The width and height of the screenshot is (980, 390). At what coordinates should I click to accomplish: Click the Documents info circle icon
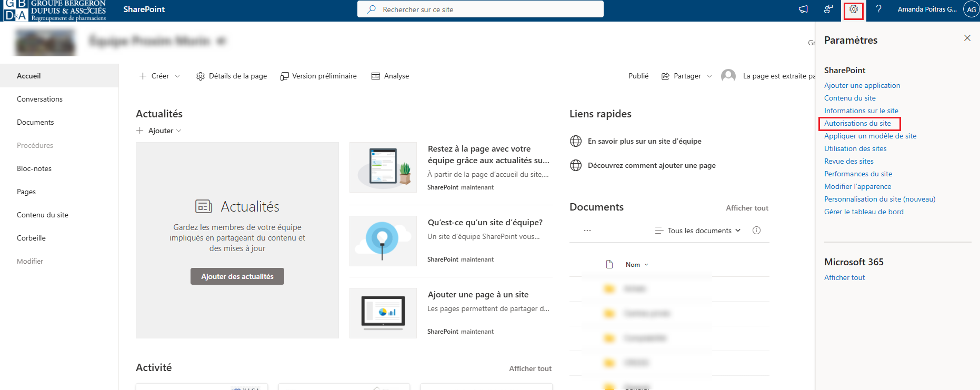[756, 231]
